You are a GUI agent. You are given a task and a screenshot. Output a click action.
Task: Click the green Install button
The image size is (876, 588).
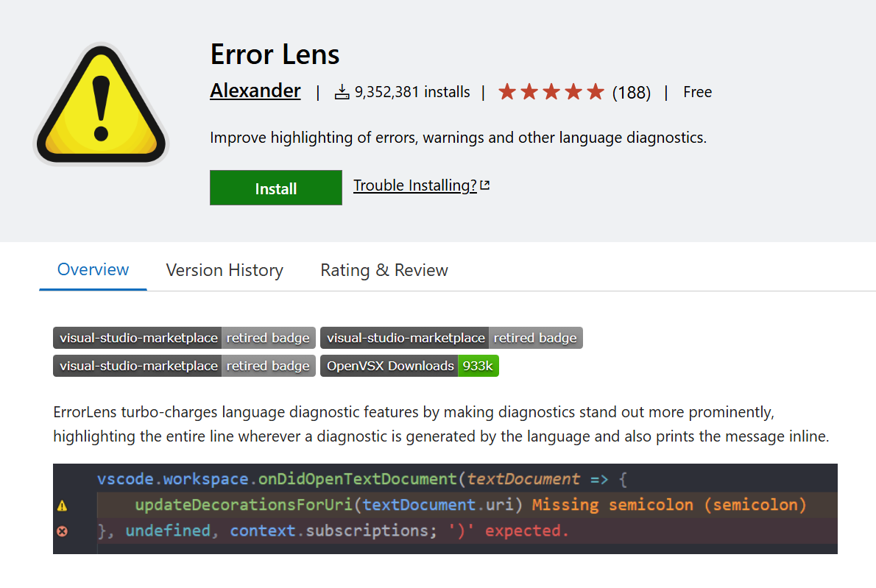click(x=276, y=188)
